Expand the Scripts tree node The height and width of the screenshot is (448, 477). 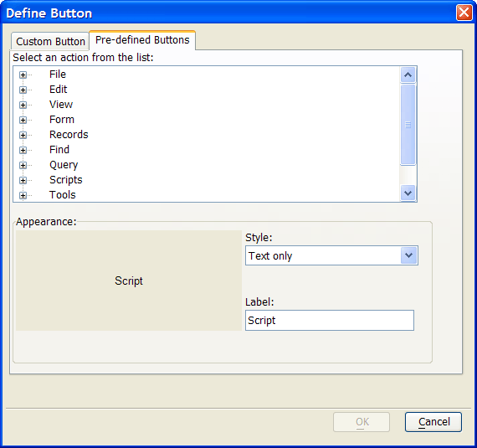23,180
